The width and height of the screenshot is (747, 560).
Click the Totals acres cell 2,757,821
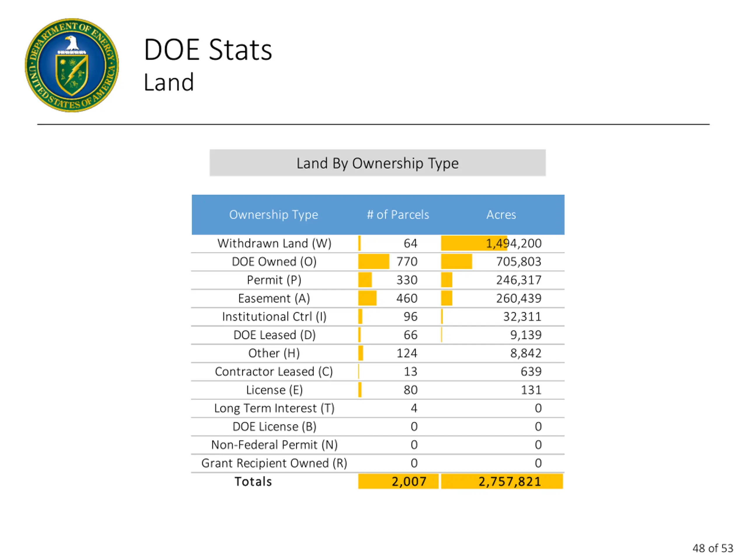[509, 482]
